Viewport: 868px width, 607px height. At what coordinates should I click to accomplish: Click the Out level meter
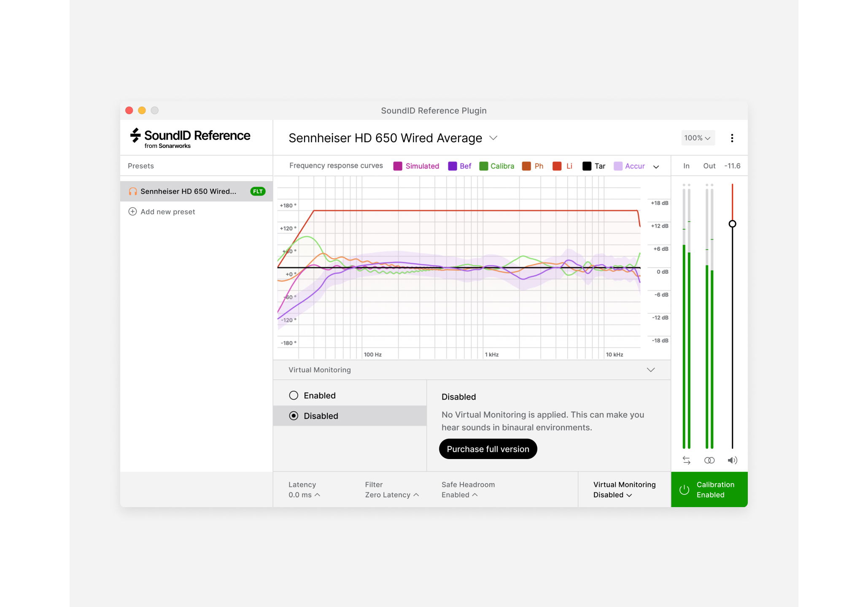(709, 316)
